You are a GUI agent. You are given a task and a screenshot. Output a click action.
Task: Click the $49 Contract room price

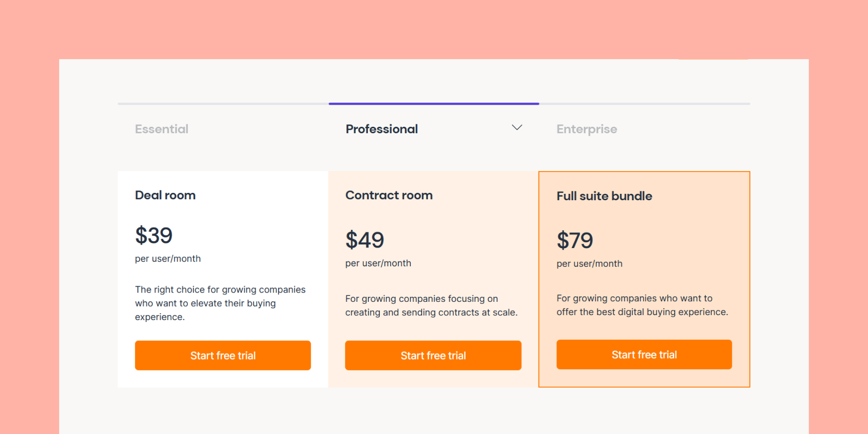click(364, 240)
